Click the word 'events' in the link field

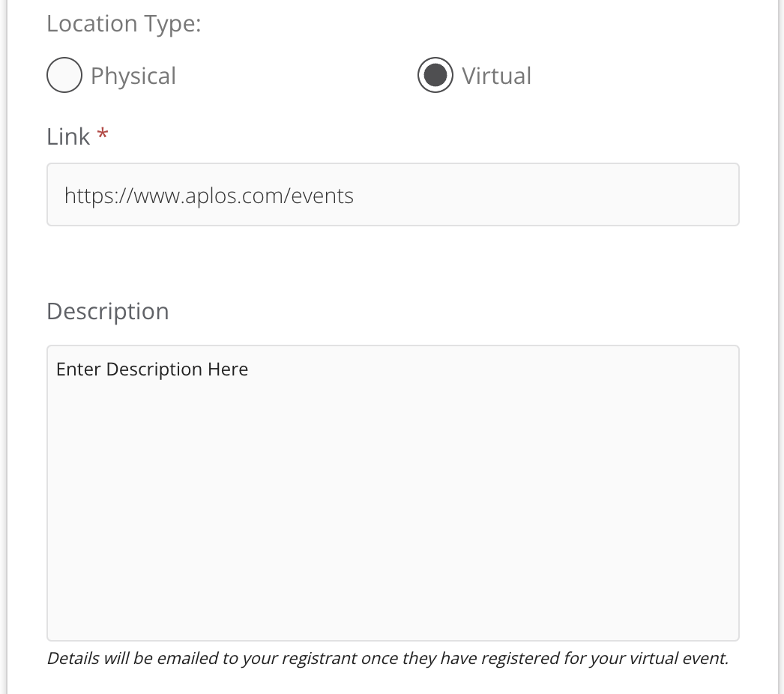[322, 196]
